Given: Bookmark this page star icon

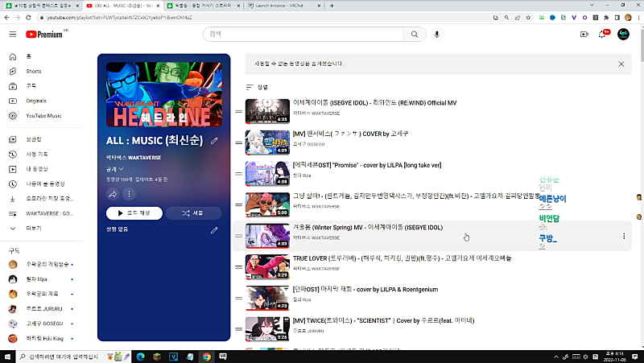Looking at the screenshot, I should pos(528,18).
